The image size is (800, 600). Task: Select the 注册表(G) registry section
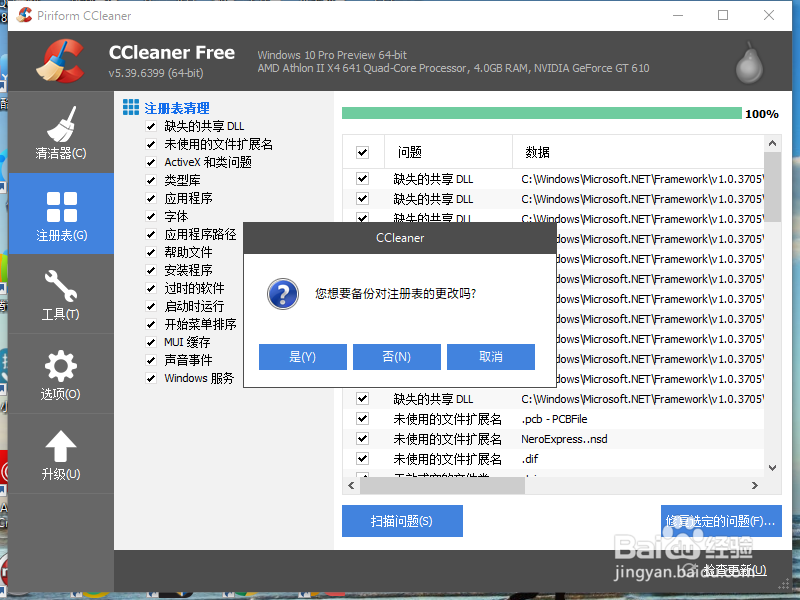[x=61, y=214]
